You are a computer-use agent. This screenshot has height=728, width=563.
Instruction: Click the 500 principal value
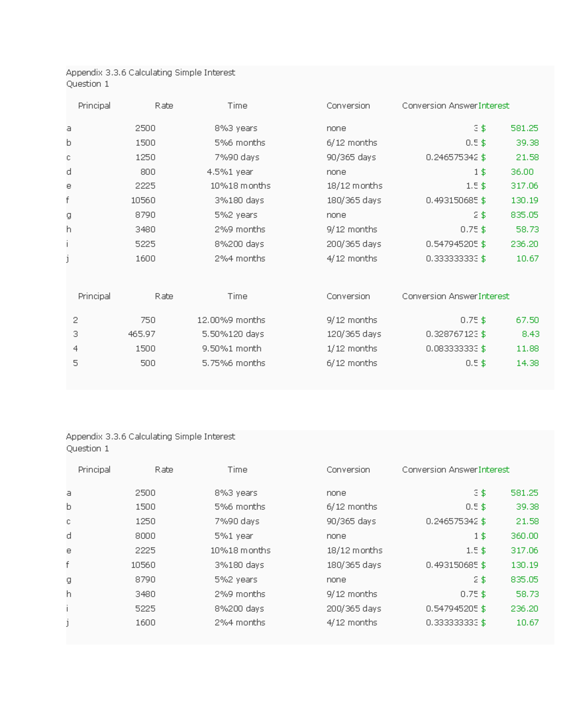(147, 363)
